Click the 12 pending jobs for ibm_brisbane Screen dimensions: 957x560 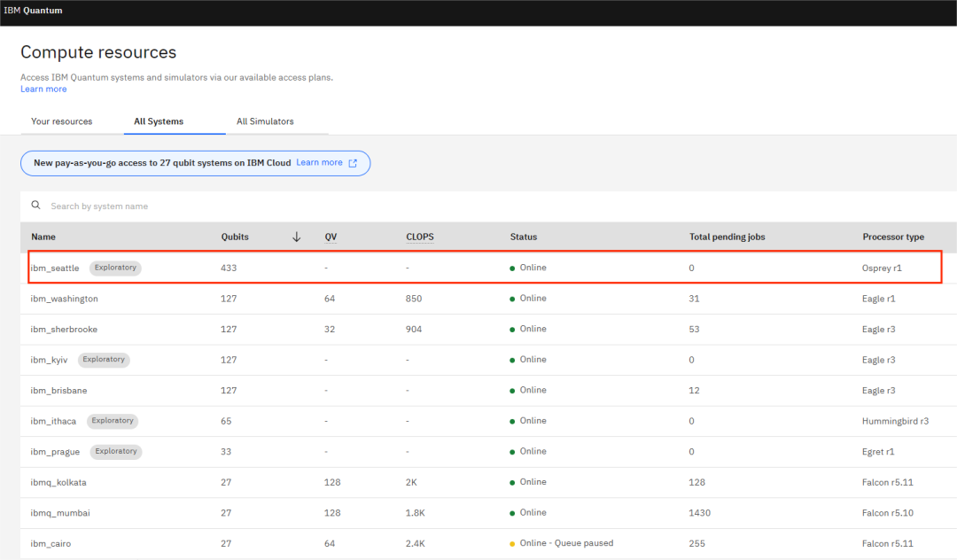pos(694,391)
